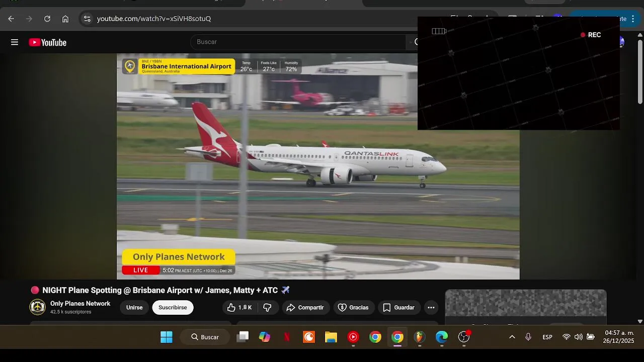The width and height of the screenshot is (644, 362).
Task: Focus the YouTube Buscar search field
Action: 298,42
